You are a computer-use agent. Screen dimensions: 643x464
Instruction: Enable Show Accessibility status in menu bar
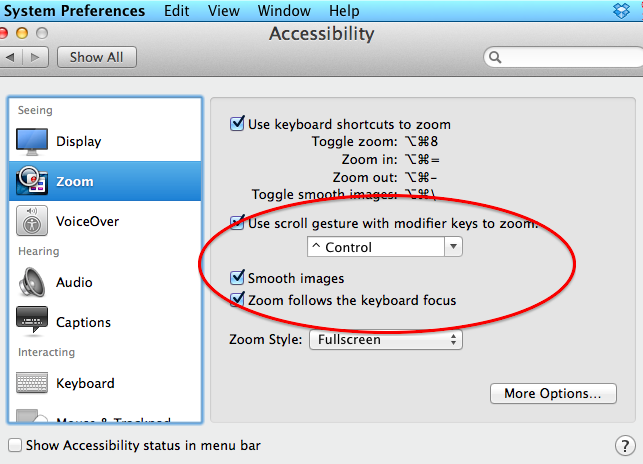pyautogui.click(x=15, y=445)
